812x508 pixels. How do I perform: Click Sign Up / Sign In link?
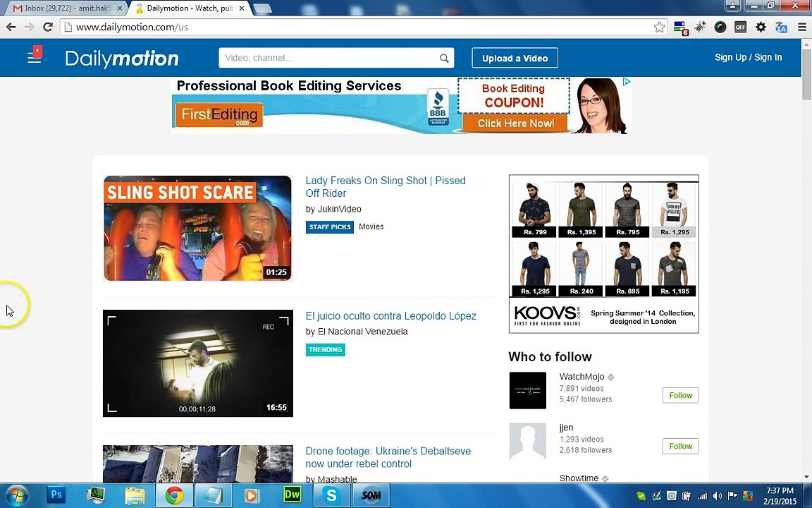[x=749, y=58]
